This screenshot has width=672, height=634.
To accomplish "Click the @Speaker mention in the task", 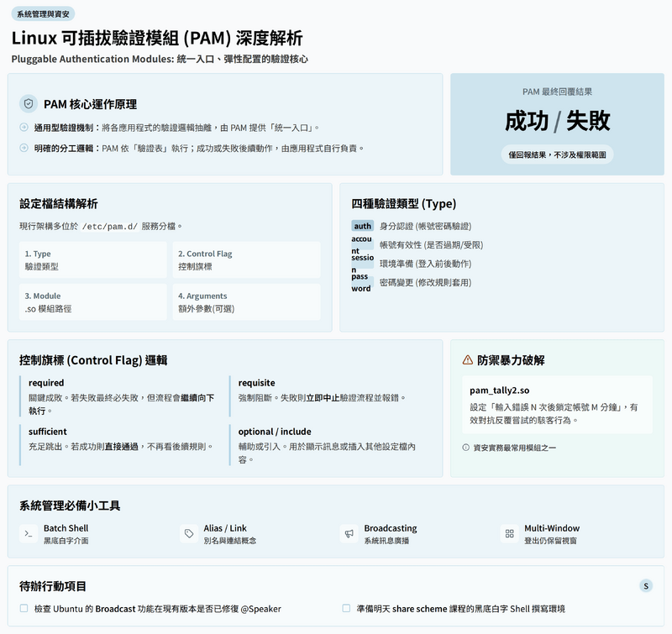I will (260, 608).
